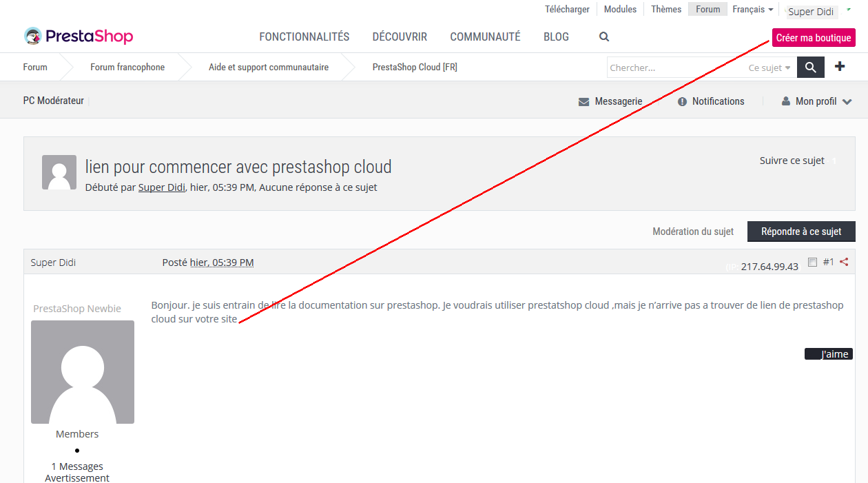The image size is (868, 483).
Task: Click topic title lien pour commencer avec prestashop cloud
Action: [238, 167]
